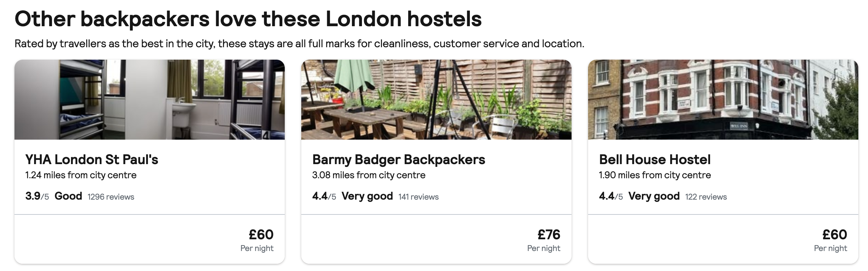
Task: Click the Other backpackers love these London hostels heading
Action: click(248, 20)
